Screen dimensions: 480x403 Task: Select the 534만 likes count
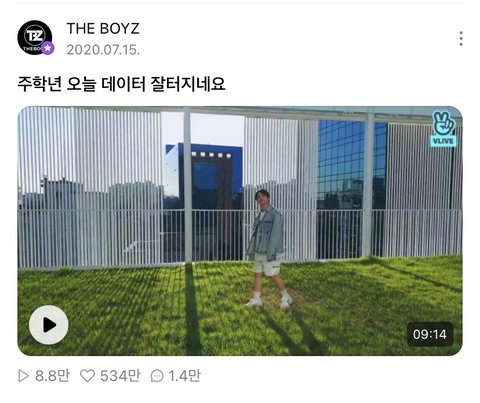pyautogui.click(x=120, y=376)
